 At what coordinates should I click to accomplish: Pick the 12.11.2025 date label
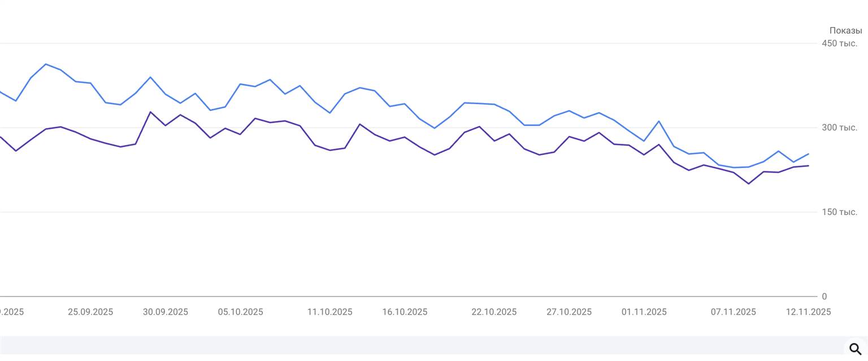point(809,312)
